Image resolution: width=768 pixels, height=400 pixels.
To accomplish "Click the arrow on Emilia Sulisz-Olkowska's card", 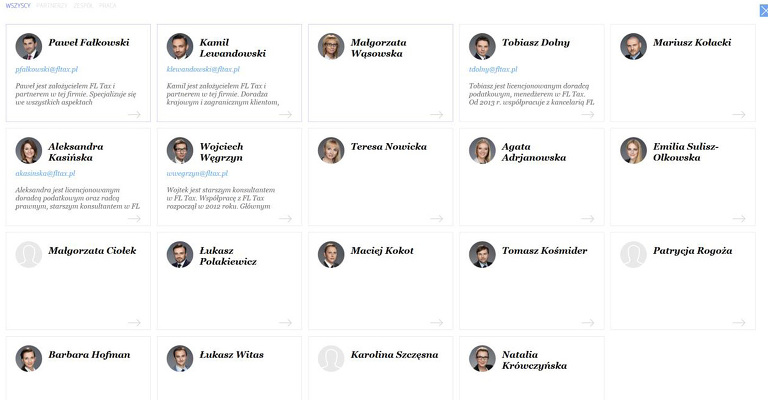I will pos(739,218).
